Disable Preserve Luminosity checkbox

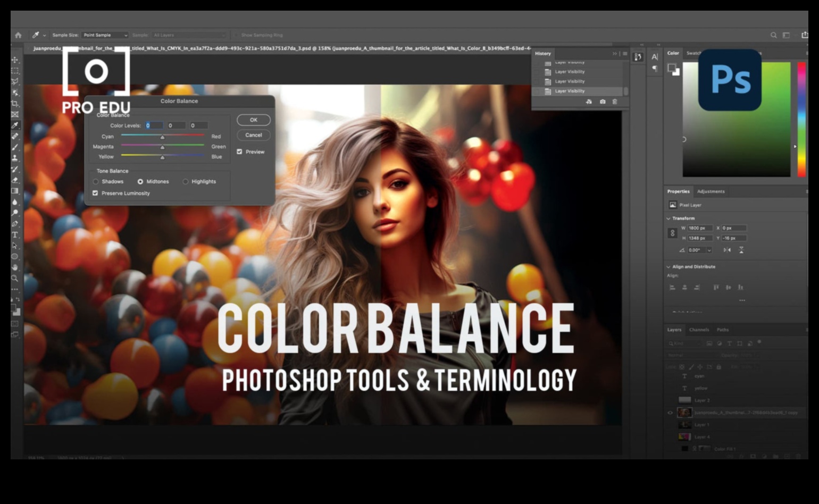pos(95,193)
